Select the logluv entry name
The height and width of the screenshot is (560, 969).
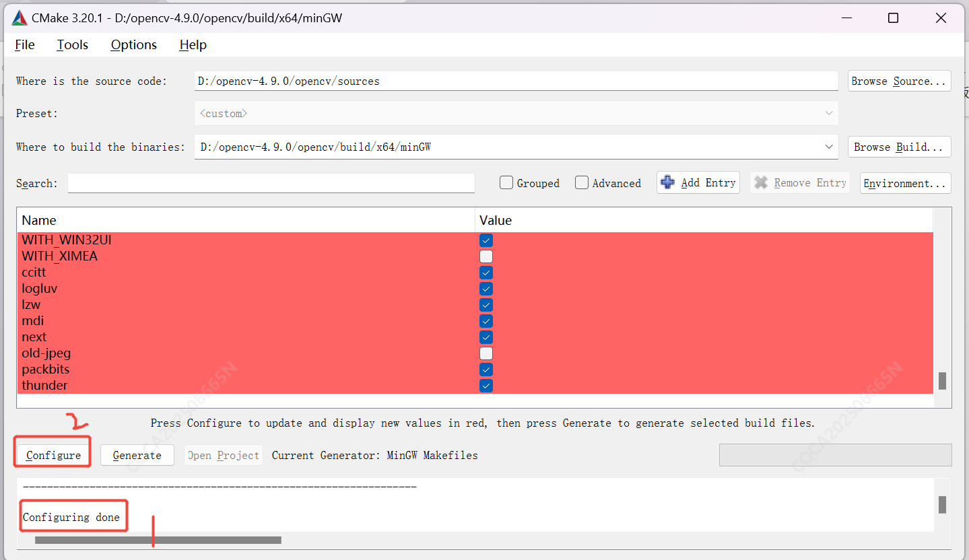point(40,289)
